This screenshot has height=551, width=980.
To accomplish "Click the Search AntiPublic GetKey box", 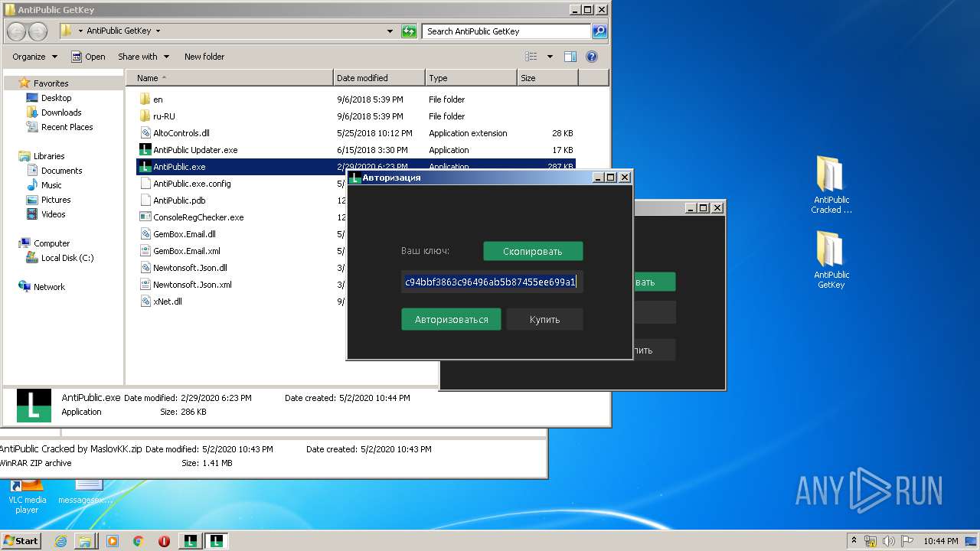I will [x=506, y=31].
